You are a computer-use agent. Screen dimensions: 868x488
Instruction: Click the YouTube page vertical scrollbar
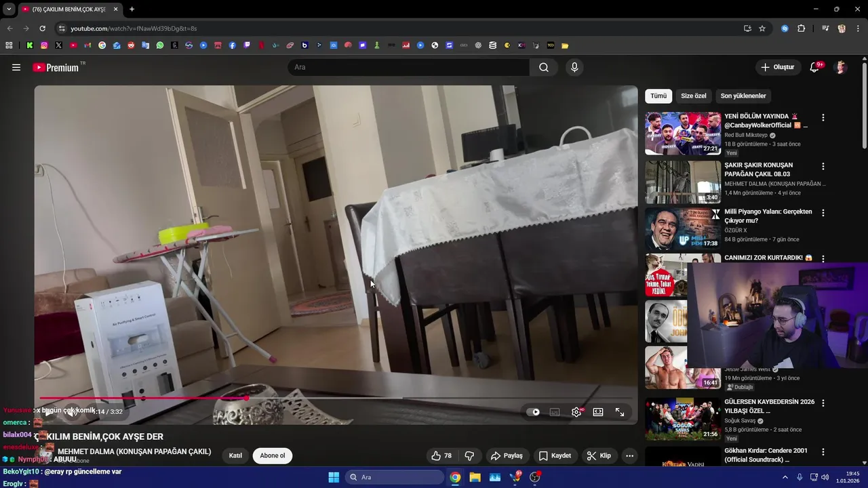tap(864, 105)
